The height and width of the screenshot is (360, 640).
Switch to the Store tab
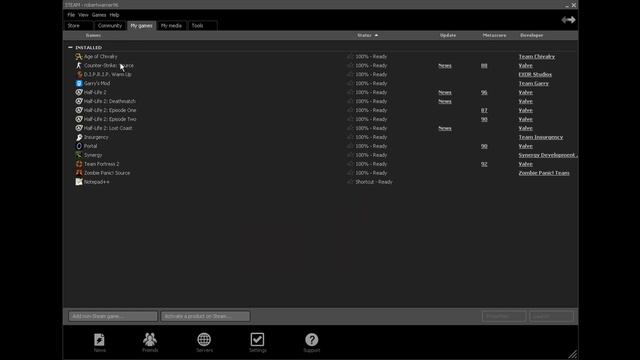tap(78, 26)
